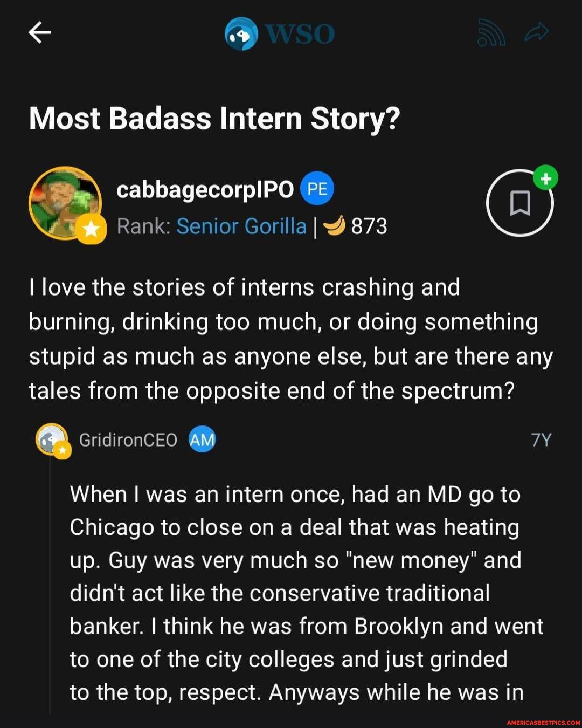Open the thread title Most Badass Intern Story?
The image size is (582, 728).
click(213, 118)
